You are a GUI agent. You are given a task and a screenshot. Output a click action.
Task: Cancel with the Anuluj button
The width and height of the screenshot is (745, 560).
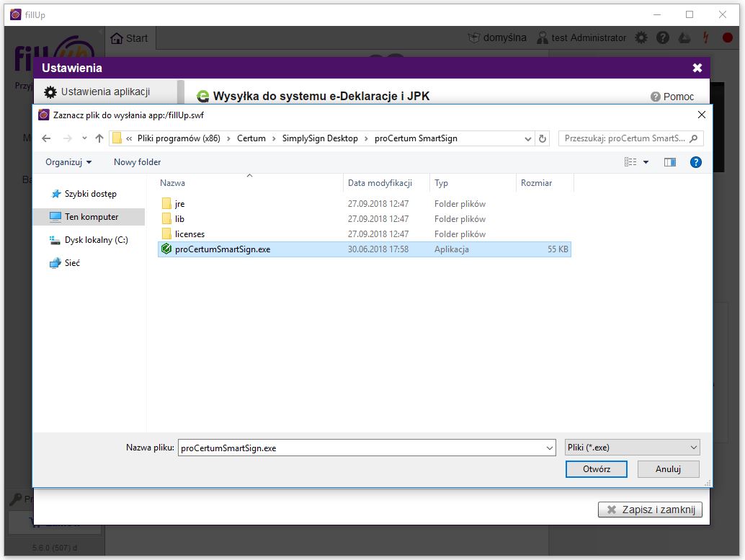point(668,469)
